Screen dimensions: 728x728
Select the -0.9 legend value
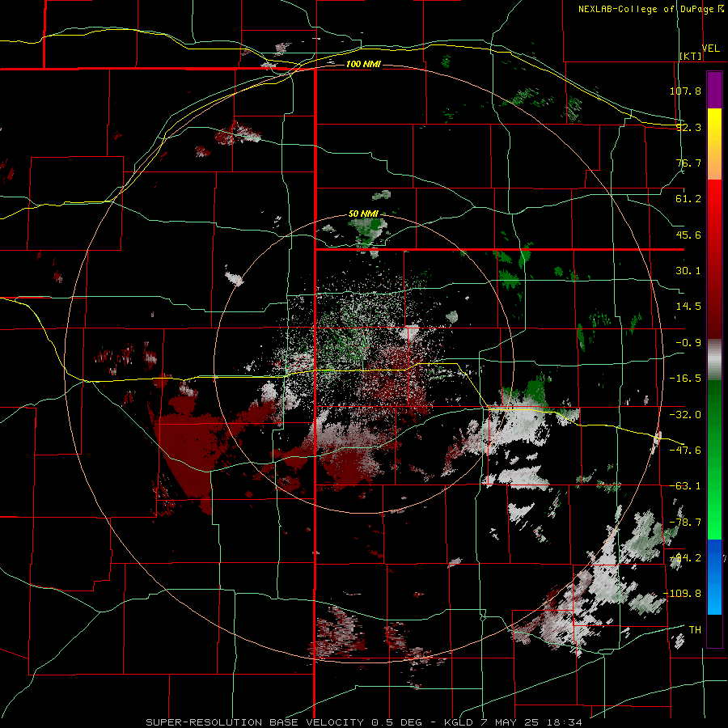688,343
